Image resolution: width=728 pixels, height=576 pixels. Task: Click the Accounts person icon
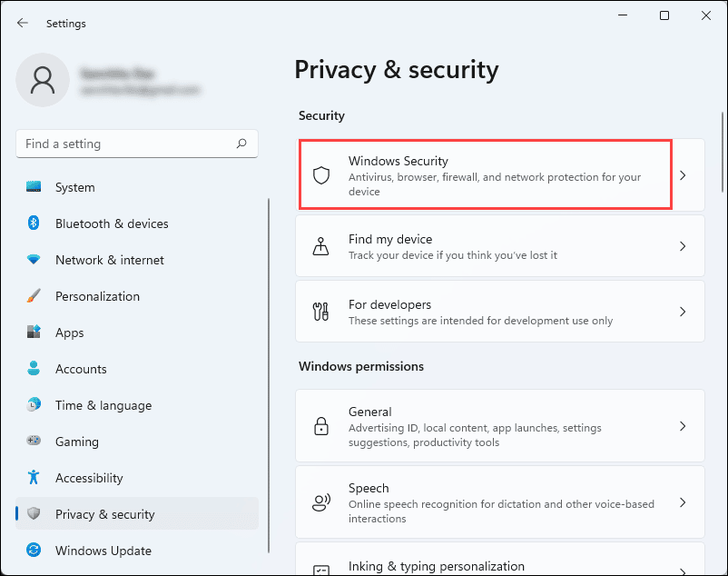(x=34, y=368)
